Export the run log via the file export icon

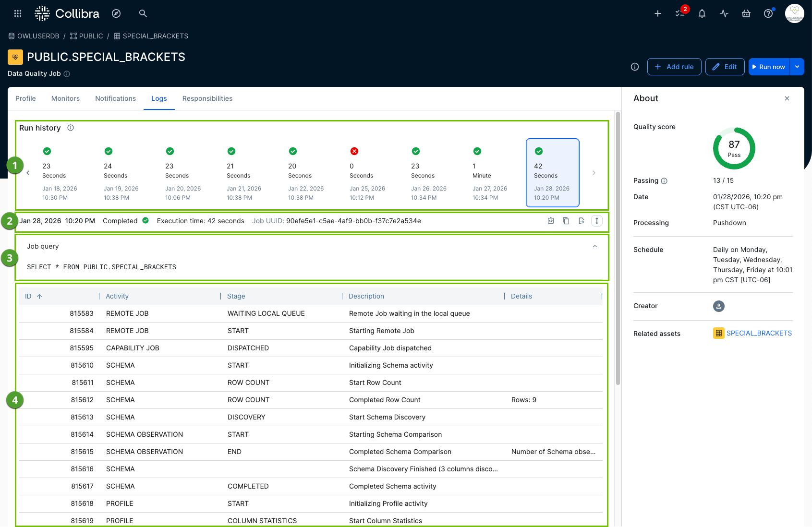pyautogui.click(x=581, y=221)
